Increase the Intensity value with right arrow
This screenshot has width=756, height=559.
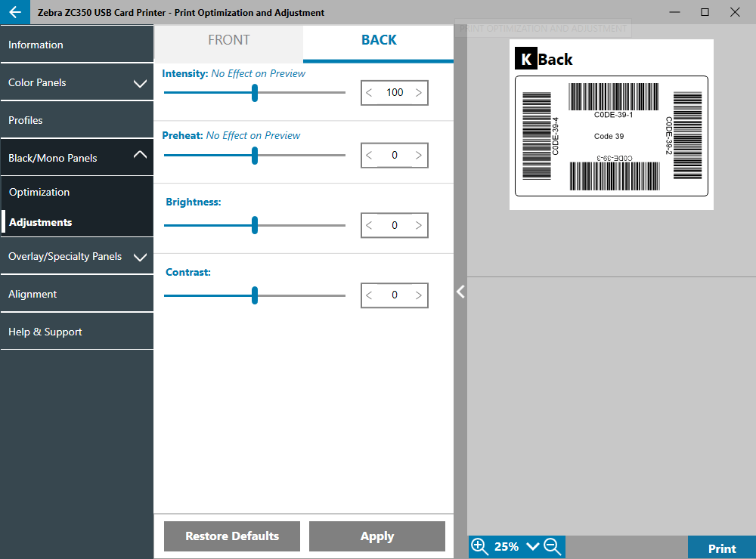(419, 93)
